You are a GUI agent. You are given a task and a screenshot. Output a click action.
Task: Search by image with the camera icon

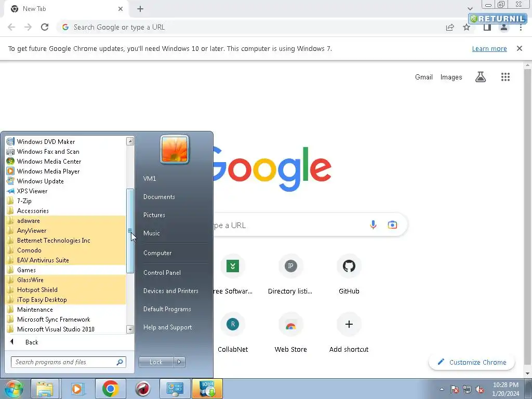tap(392, 225)
